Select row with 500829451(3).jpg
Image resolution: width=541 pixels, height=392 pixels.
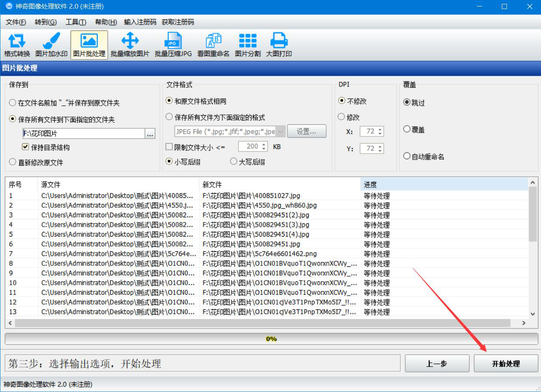pos(267,225)
